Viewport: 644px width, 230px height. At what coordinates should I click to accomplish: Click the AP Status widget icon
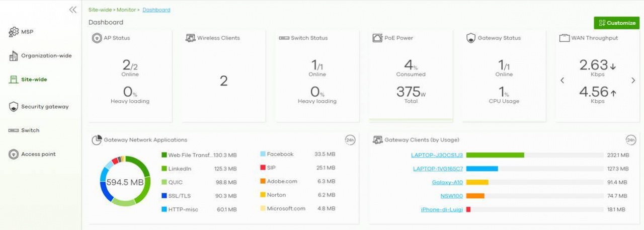click(x=97, y=38)
